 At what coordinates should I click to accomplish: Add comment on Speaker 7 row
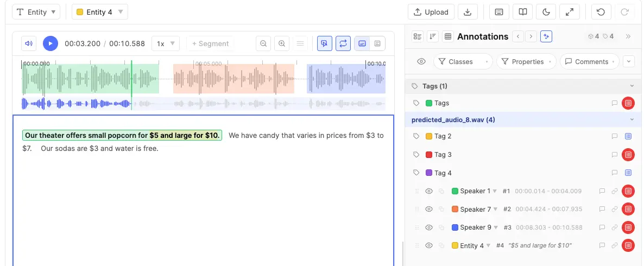pos(602,209)
